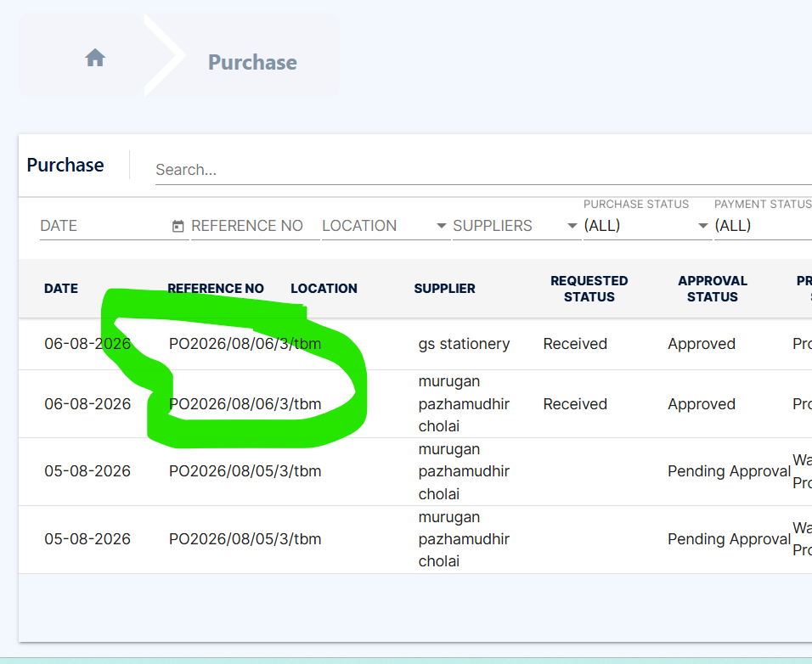This screenshot has width=812, height=664.
Task: Select the gs stationery supplier cell
Action: [x=464, y=344]
